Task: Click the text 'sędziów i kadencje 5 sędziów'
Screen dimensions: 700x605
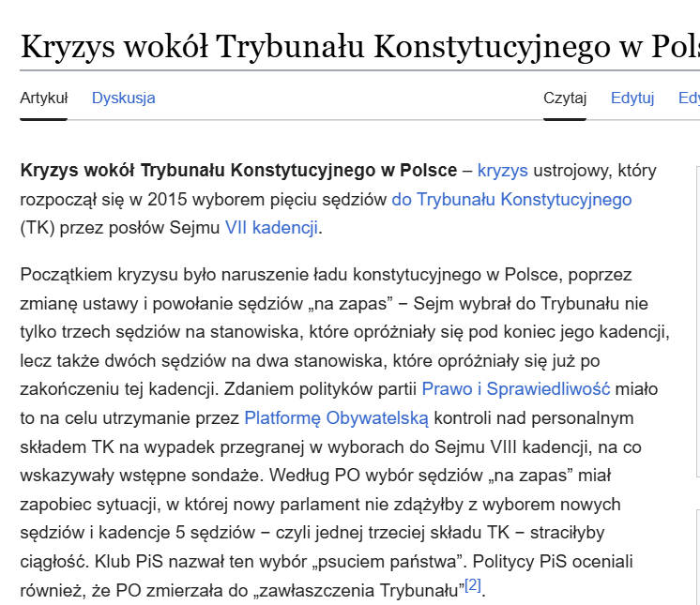Action: pyautogui.click(x=138, y=533)
